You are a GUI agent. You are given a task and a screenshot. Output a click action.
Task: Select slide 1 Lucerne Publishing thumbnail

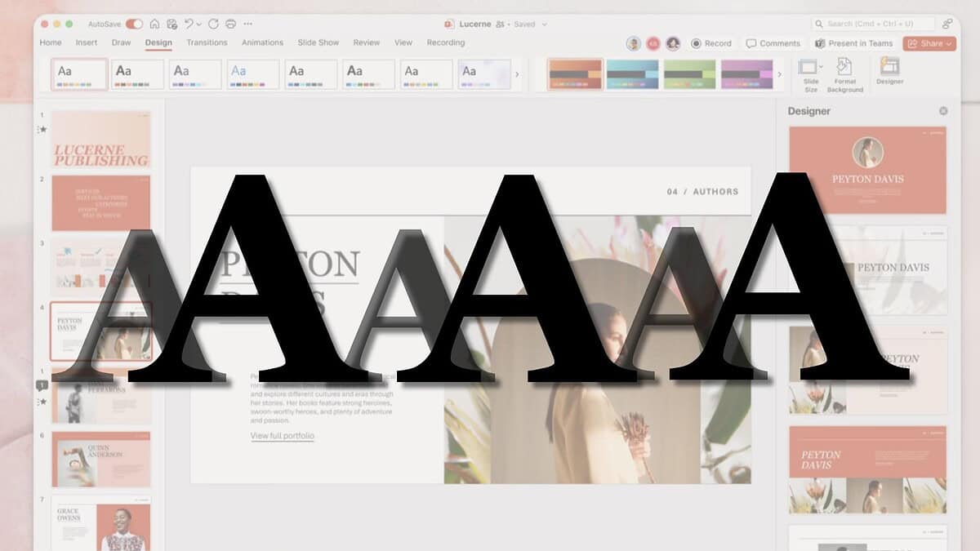tap(101, 140)
